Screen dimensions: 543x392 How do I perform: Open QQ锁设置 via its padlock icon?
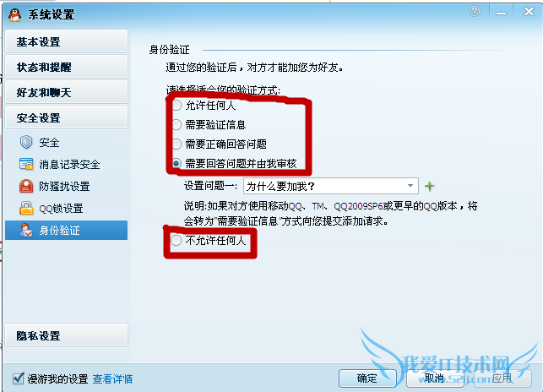26,209
